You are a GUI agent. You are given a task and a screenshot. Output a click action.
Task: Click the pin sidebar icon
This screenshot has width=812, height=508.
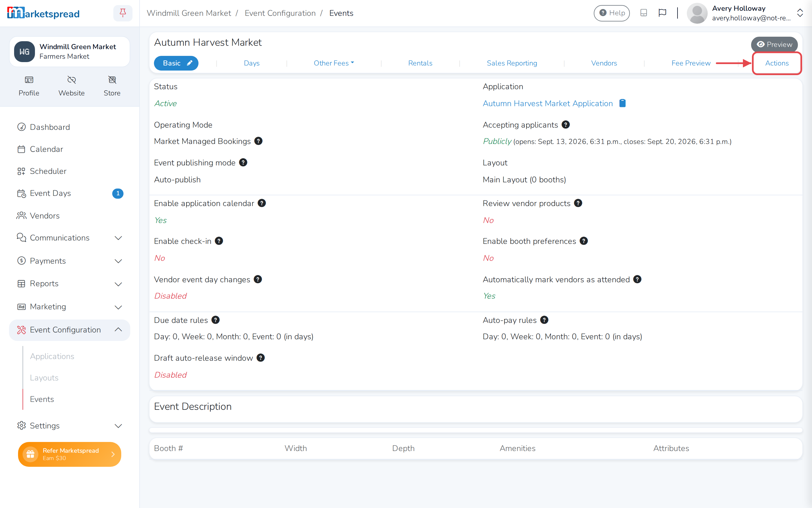(x=123, y=13)
